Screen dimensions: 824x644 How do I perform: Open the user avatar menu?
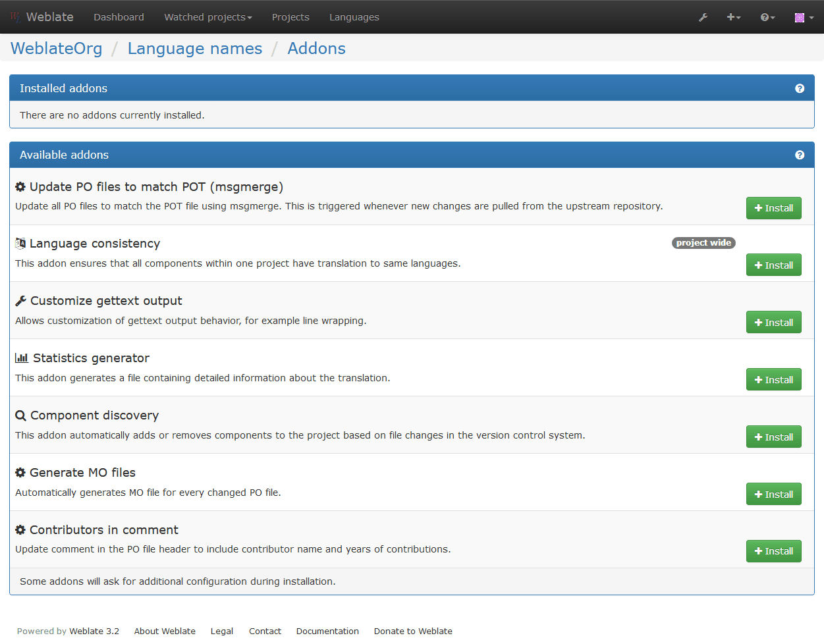[804, 17]
